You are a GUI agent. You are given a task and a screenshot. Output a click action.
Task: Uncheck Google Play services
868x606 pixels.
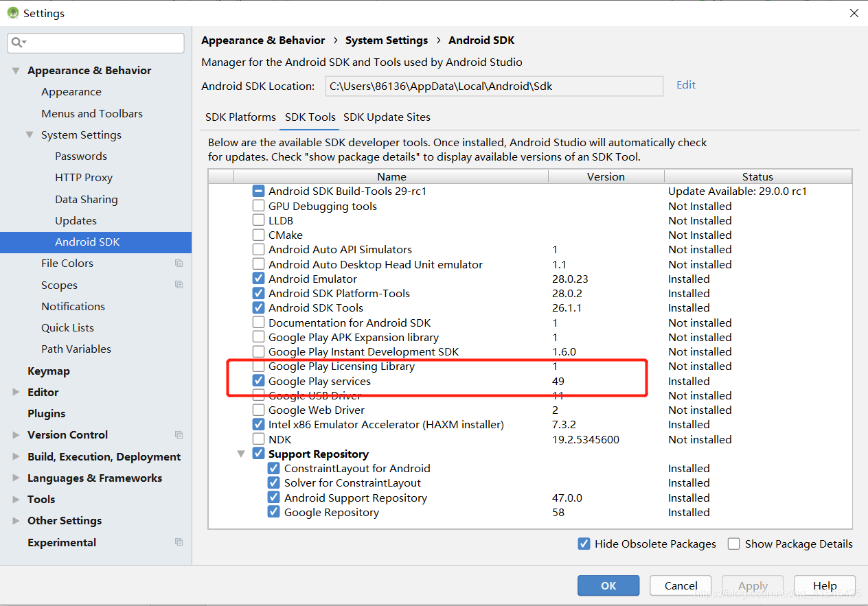[258, 381]
